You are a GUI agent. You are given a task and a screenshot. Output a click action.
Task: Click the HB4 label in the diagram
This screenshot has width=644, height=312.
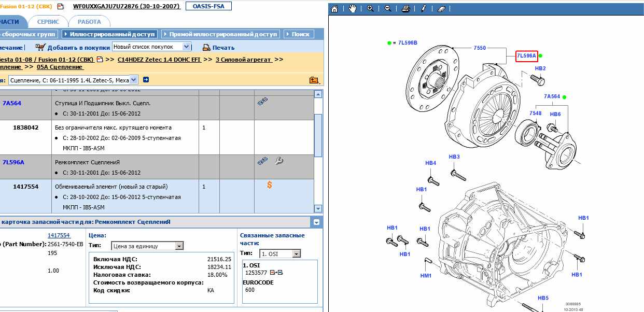[x=430, y=163]
